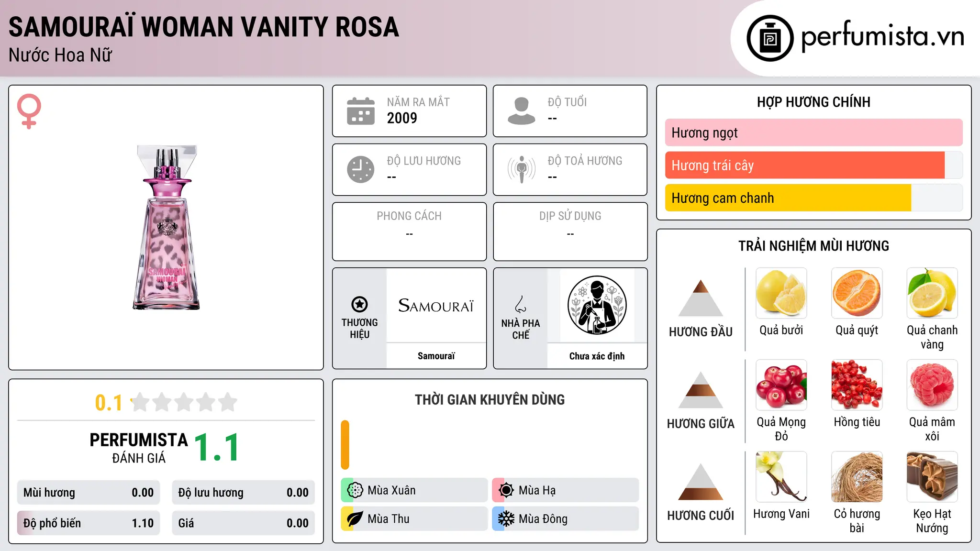This screenshot has width=980, height=551.
Task: Click the star badge icon above Thương hiệu
Action: coord(359,304)
